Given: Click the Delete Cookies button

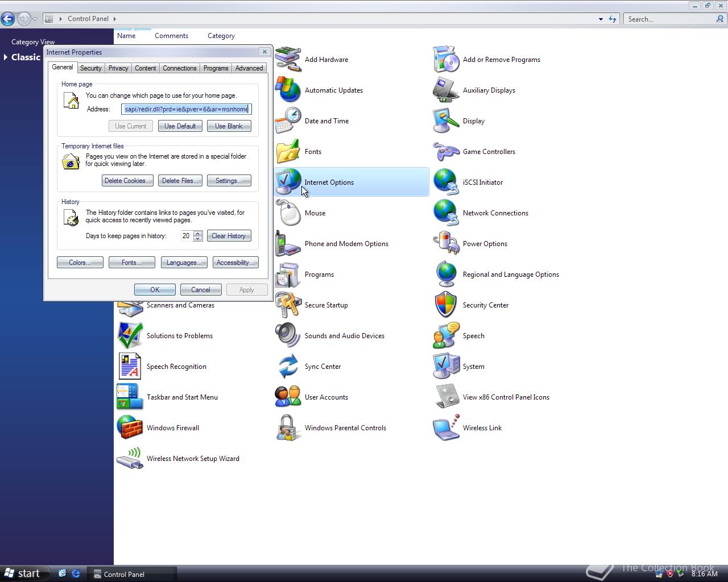Looking at the screenshot, I should pyautogui.click(x=127, y=181).
